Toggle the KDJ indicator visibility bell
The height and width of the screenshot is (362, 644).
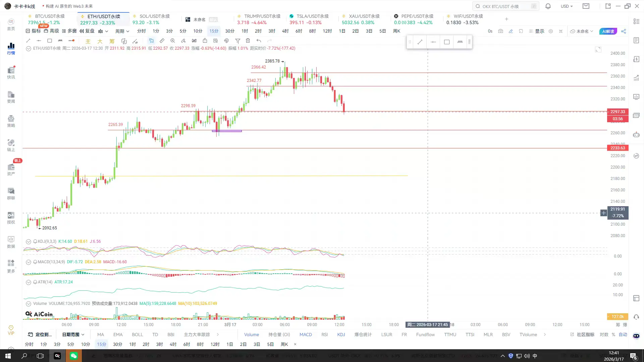tap(35, 241)
